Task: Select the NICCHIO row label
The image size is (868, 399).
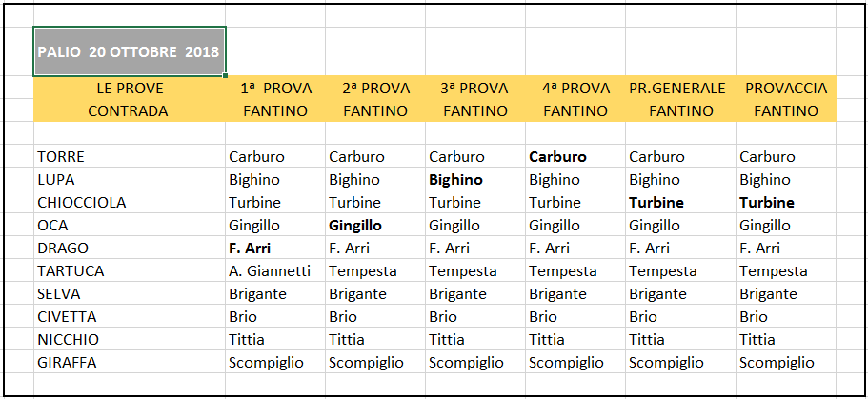Action: coord(129,339)
